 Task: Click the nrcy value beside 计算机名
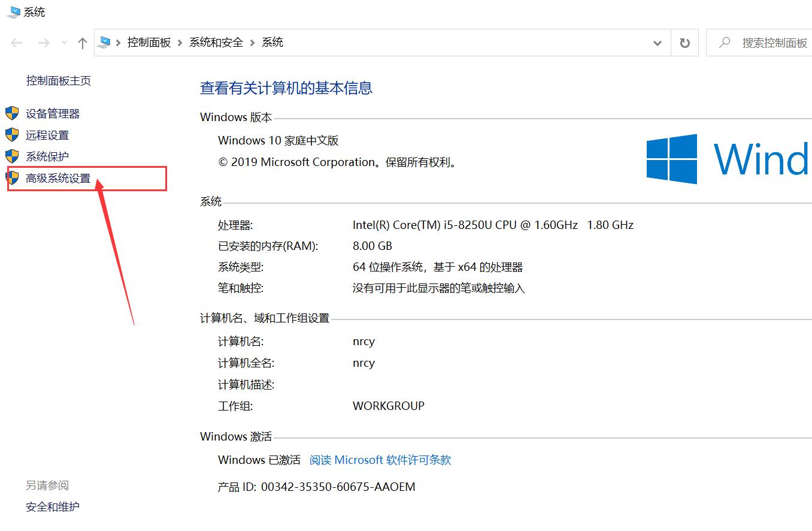point(364,342)
